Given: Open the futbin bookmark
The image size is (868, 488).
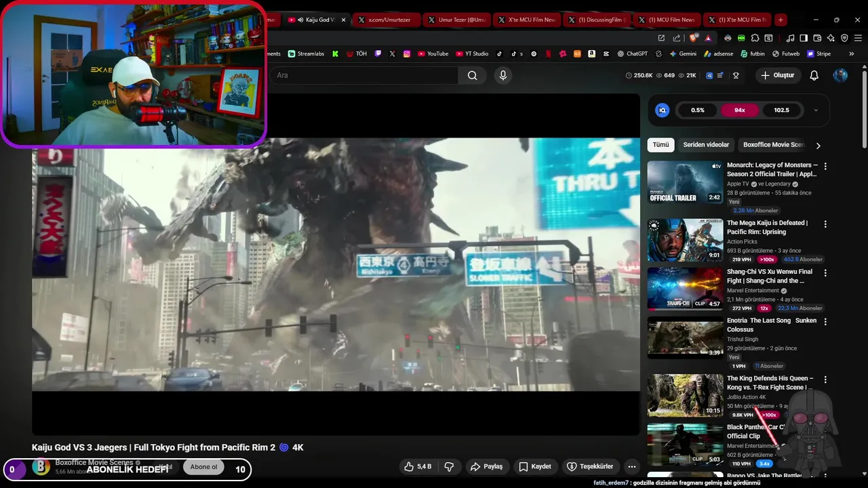Looking at the screenshot, I should (x=753, y=54).
